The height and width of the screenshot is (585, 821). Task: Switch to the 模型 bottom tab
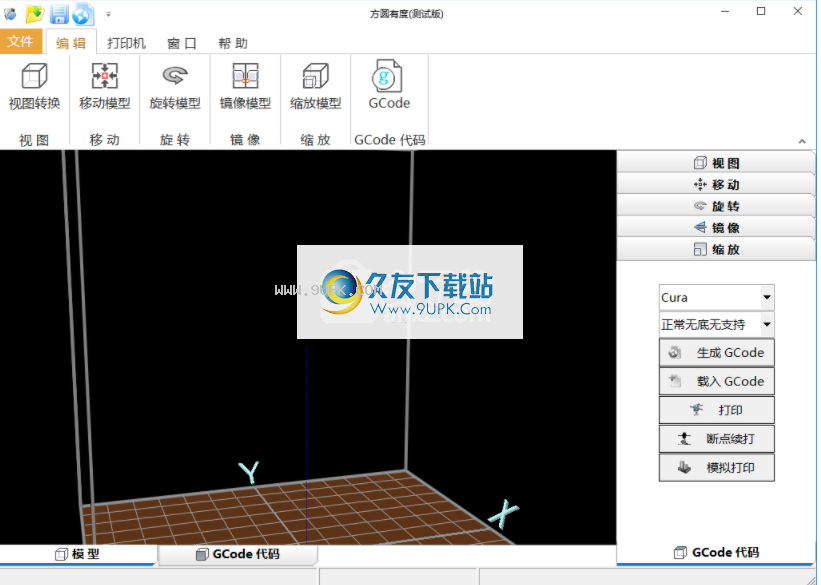point(78,554)
